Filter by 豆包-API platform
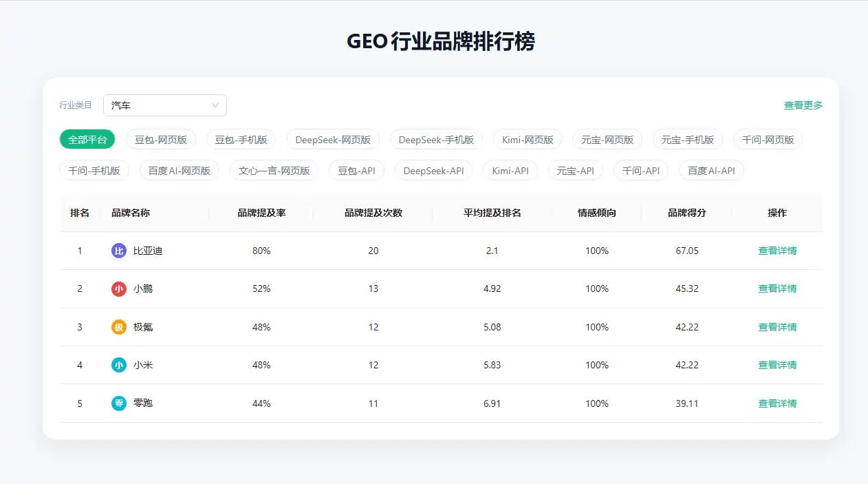The width and height of the screenshot is (868, 484). [x=356, y=171]
